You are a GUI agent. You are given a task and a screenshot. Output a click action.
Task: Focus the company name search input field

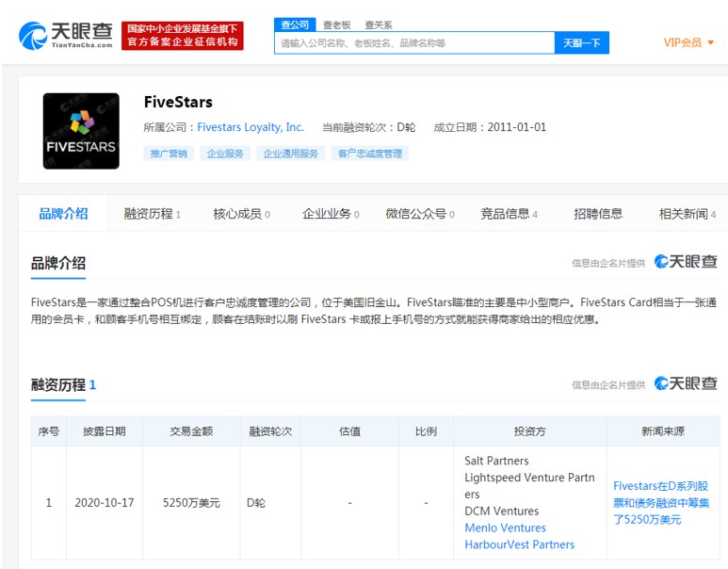click(x=414, y=43)
